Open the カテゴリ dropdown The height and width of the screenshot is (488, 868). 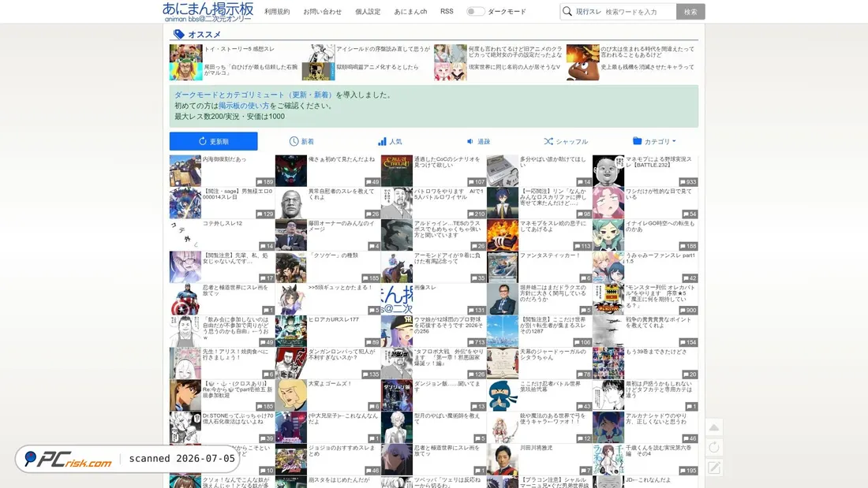(x=654, y=142)
